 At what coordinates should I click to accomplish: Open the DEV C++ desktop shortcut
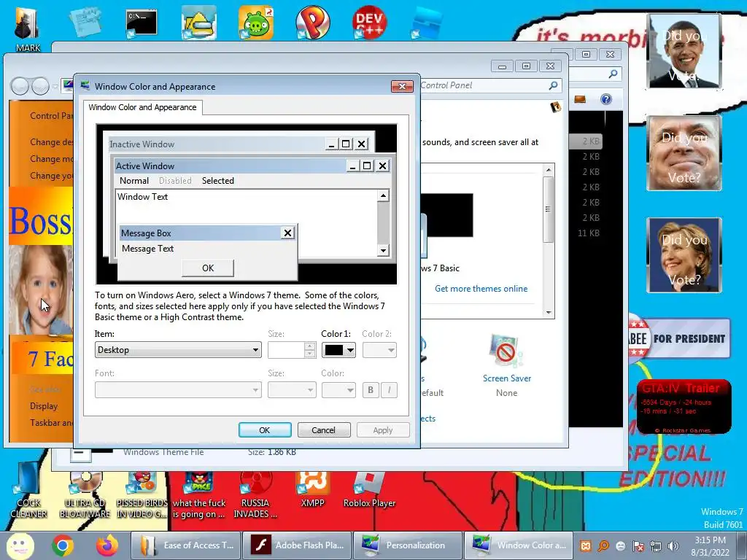(369, 22)
